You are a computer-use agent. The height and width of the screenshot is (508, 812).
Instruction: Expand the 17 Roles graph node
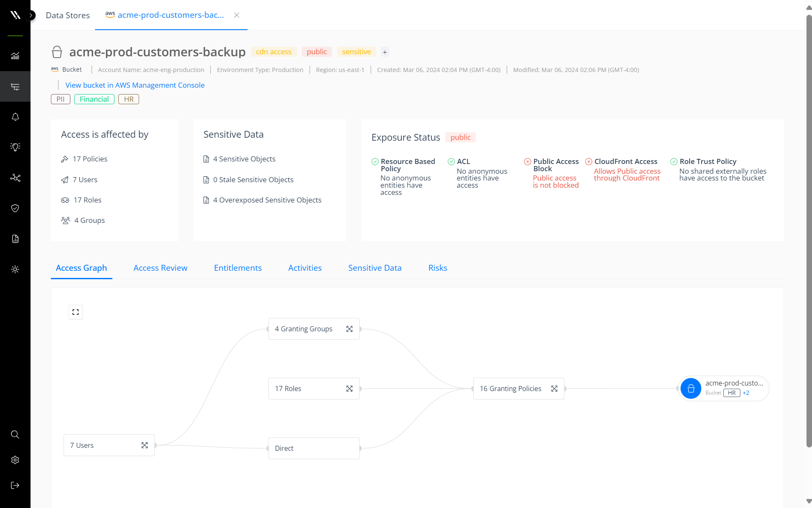(349, 389)
